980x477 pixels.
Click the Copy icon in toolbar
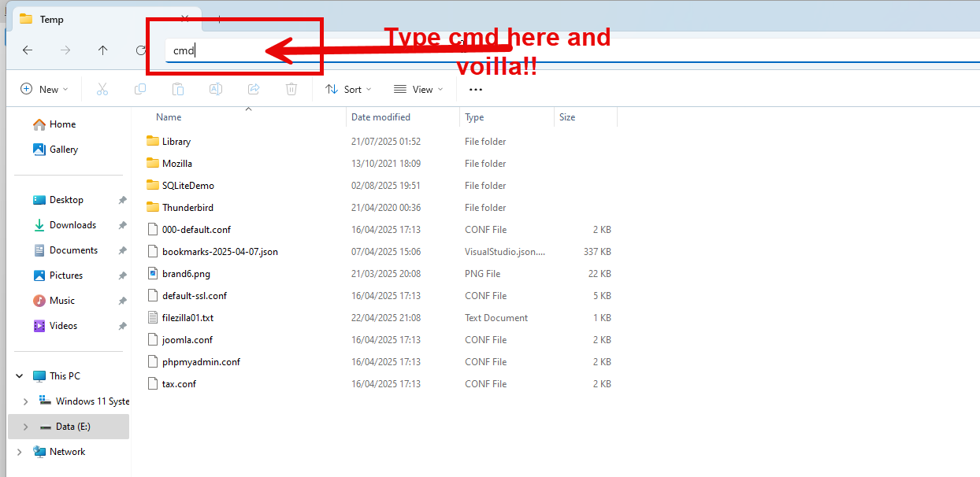140,90
